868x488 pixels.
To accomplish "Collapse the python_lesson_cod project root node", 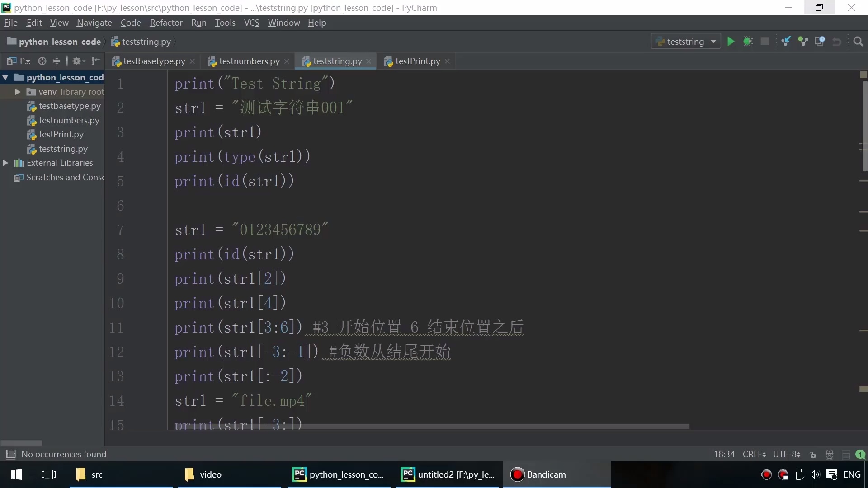I will [x=5, y=78].
